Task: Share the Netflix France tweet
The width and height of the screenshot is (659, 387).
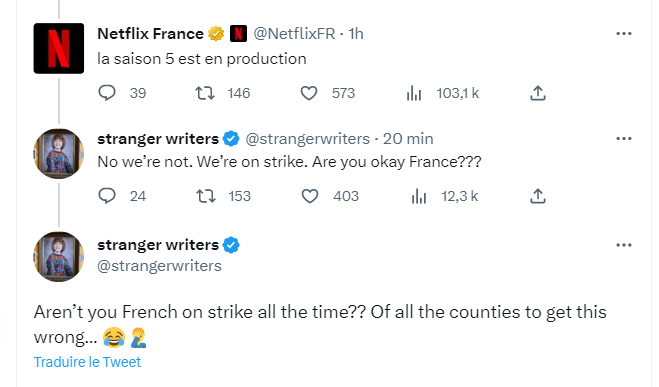Action: (538, 93)
